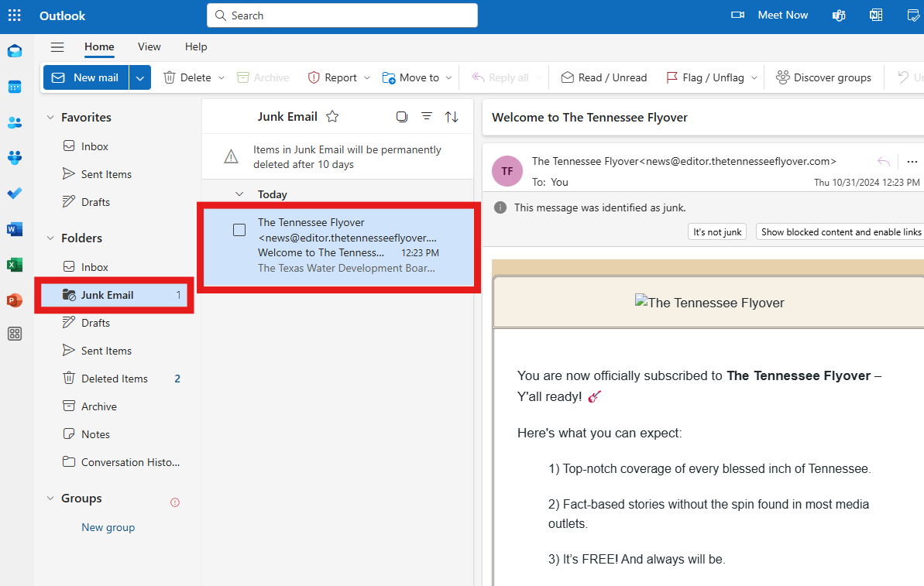Open the Mail app in left rail
Viewport: 924px width, 586px height.
pyautogui.click(x=15, y=51)
